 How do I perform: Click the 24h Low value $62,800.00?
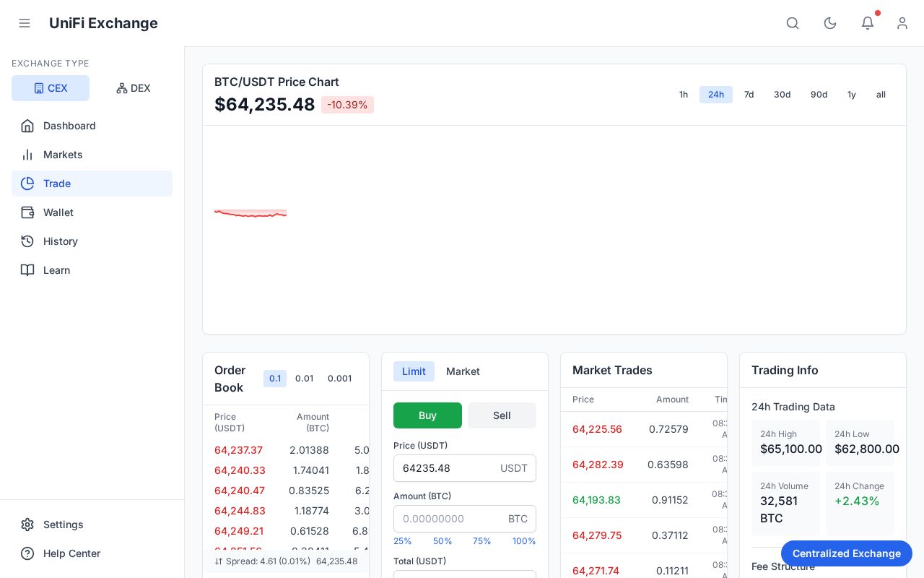coord(867,449)
